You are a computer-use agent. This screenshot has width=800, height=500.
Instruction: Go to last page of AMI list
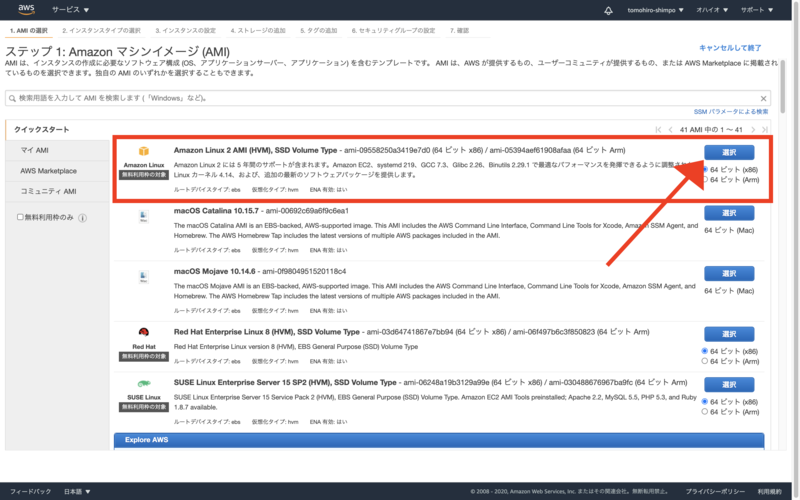coord(764,130)
